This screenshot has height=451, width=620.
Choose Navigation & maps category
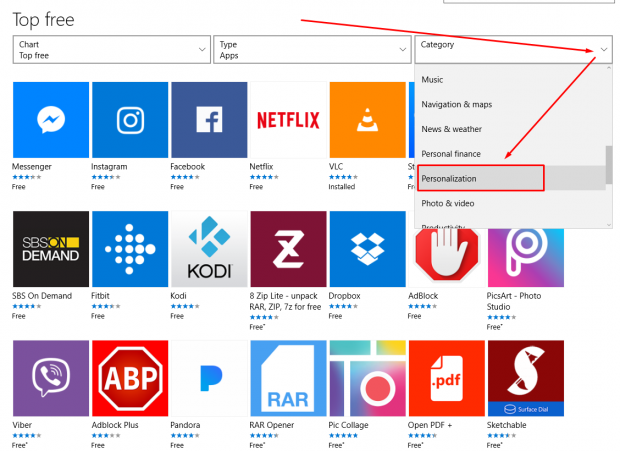coord(458,104)
